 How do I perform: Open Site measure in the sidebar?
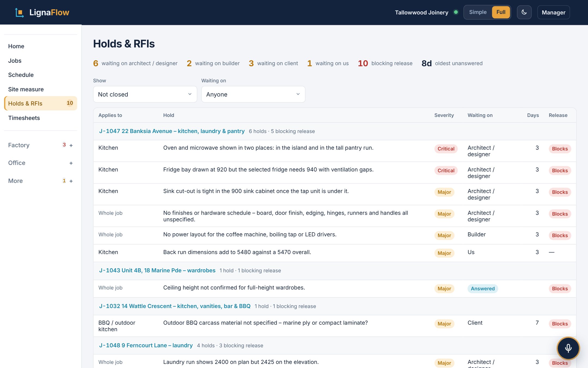pyautogui.click(x=26, y=89)
